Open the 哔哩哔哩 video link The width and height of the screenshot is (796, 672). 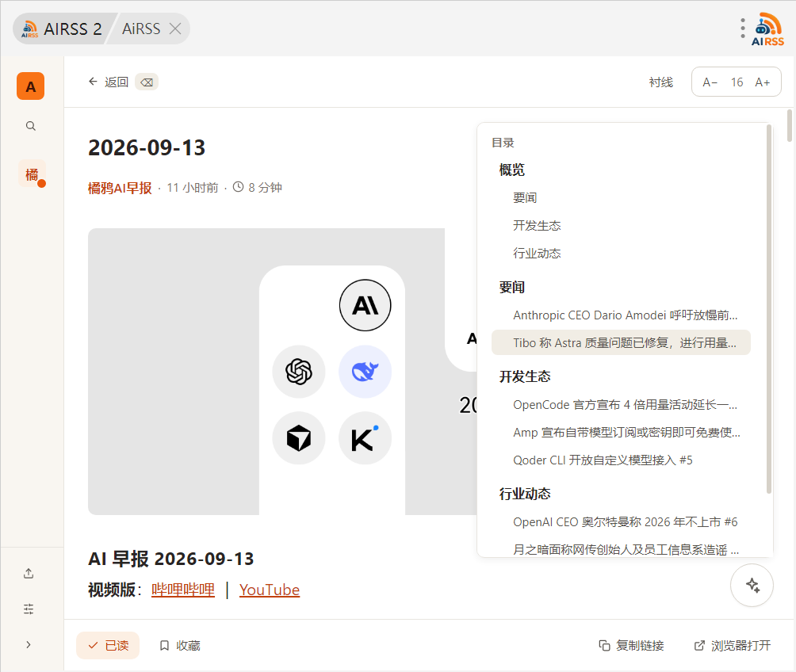183,590
